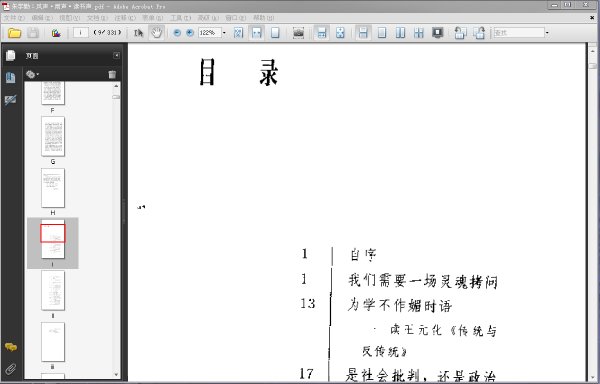Toggle scrolling mode icon
This screenshot has height=384, width=600.
[x=322, y=33]
